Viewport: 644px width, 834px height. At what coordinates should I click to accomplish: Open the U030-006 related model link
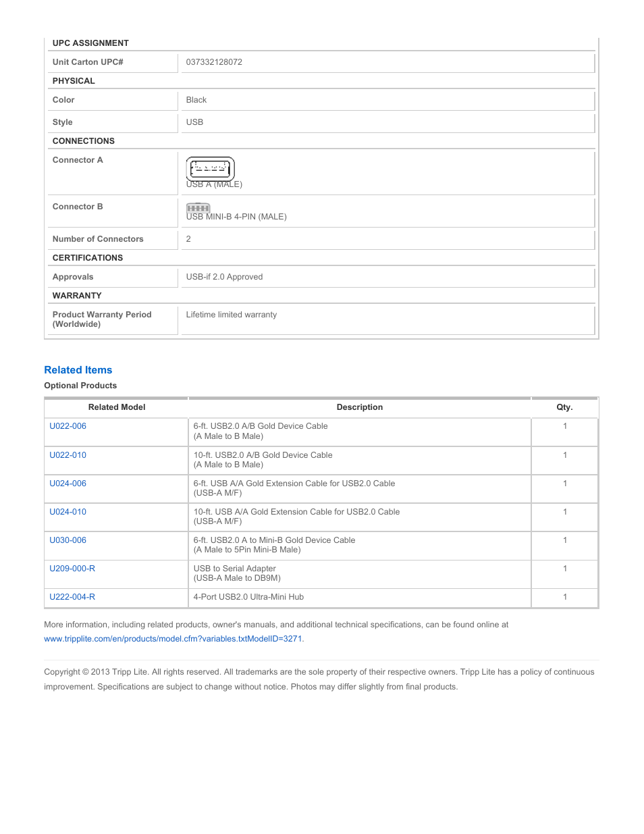pyautogui.click(x=68, y=540)
